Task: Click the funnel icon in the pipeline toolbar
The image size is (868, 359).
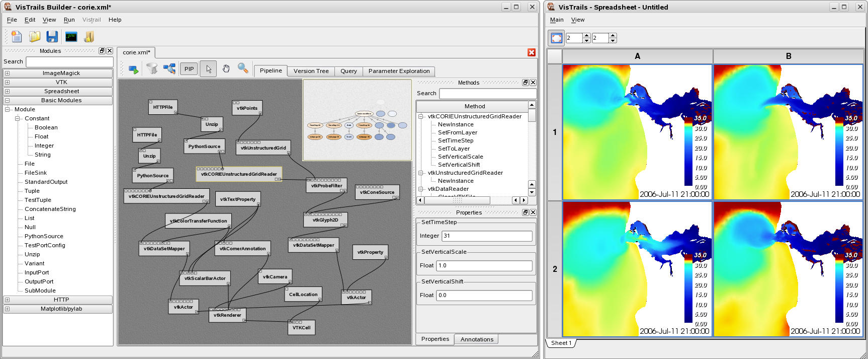Action: 152,68
